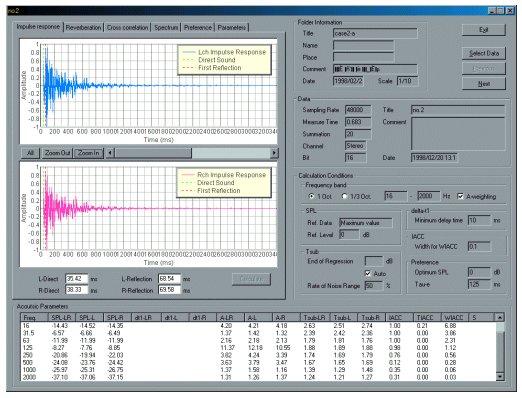Click the Next button
Screen dimensions: 522x398
click(484, 84)
